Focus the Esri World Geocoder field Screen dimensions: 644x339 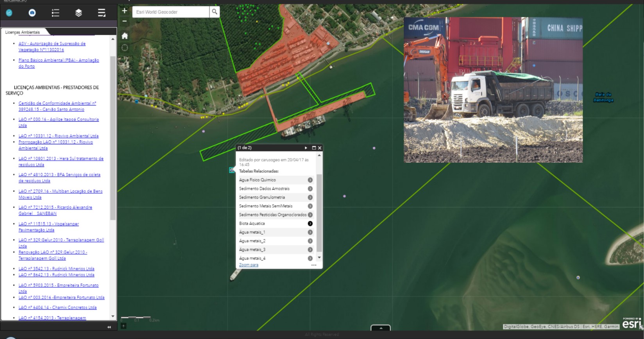tap(171, 12)
